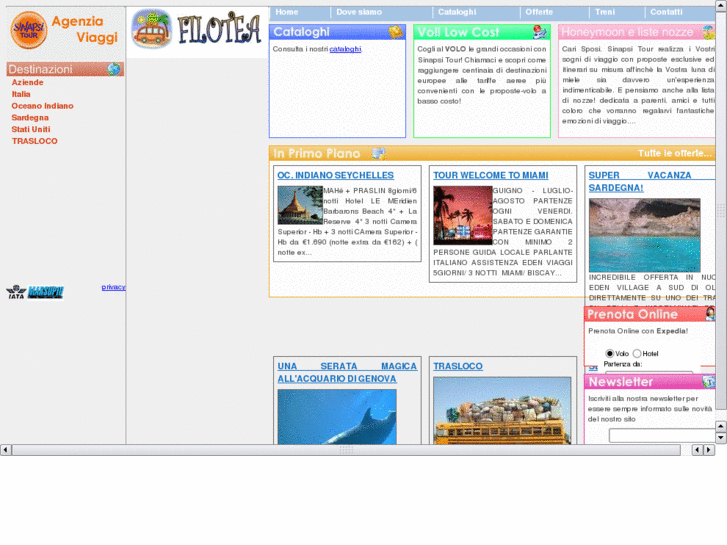Open the Aziende destination link

click(27, 82)
